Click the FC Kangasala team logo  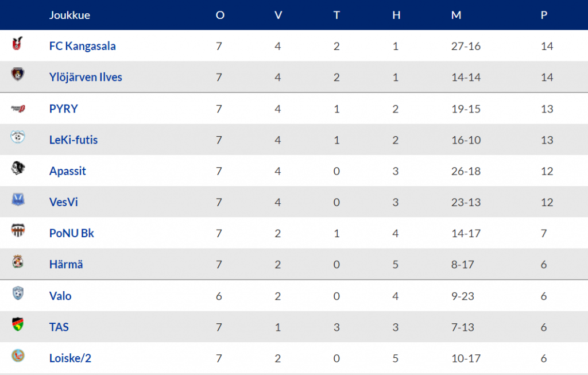point(17,44)
